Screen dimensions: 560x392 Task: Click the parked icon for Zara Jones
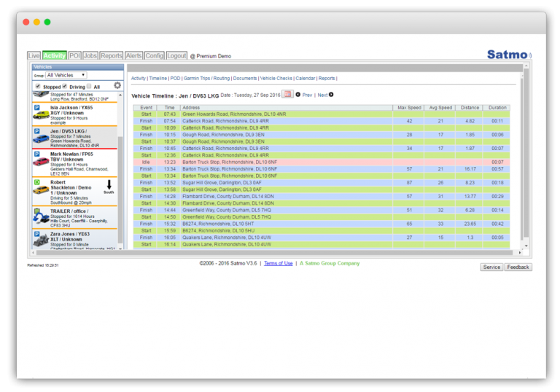[x=36, y=234]
